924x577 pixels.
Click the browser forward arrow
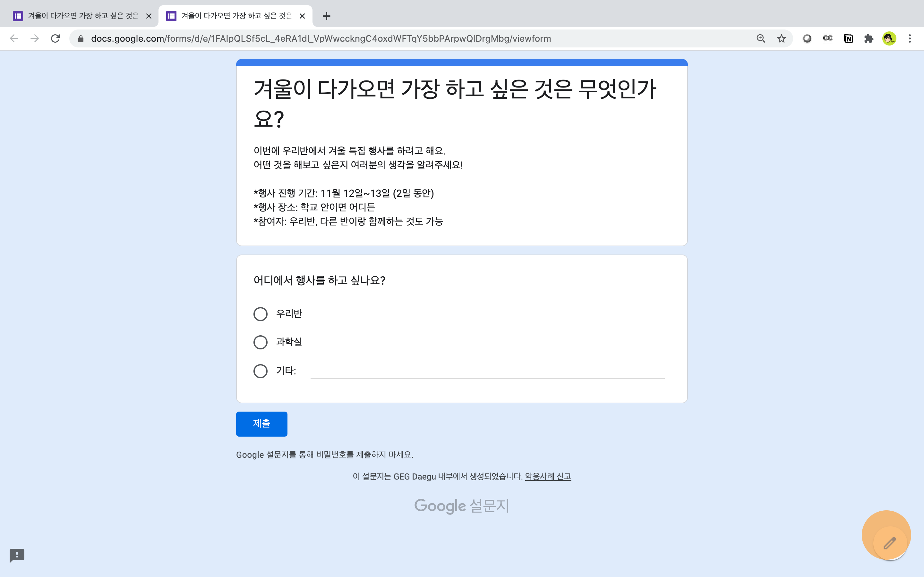point(35,38)
